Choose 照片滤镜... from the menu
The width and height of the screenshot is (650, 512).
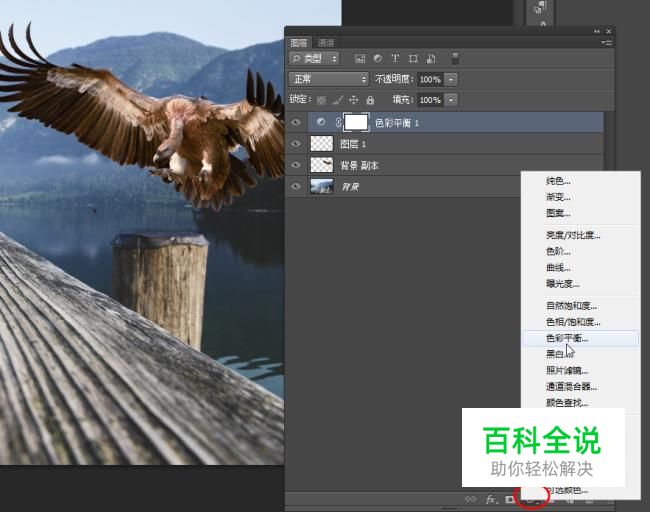[567, 371]
